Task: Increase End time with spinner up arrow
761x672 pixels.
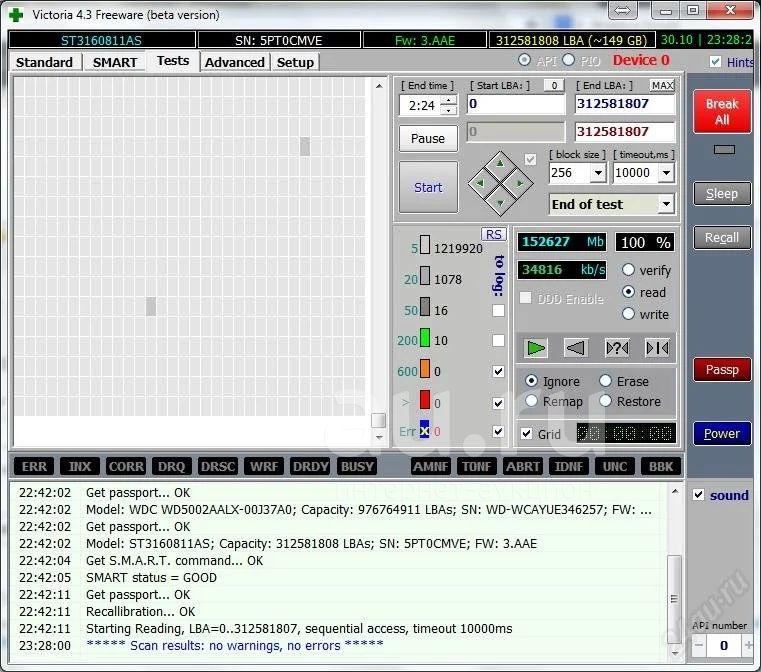Action: [x=449, y=100]
